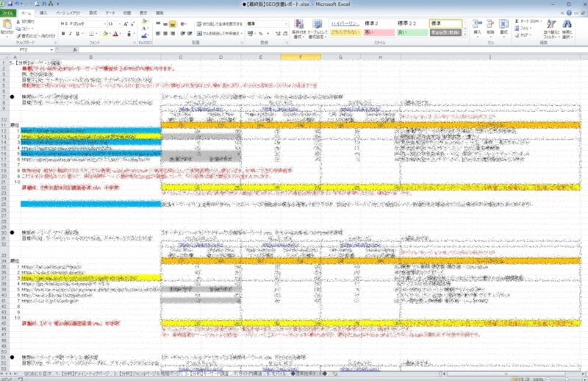
Task: Expand the cell styles gallery
Action: click(465, 35)
